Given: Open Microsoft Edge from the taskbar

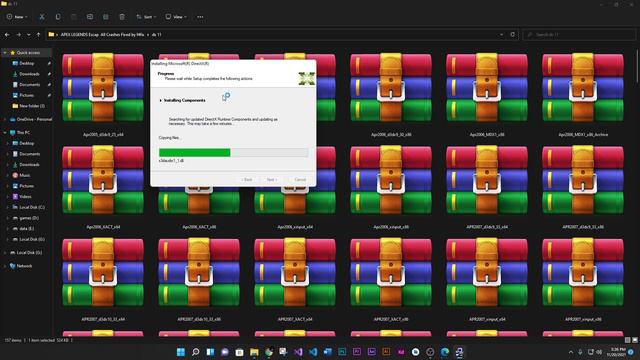Looking at the screenshot, I should click(444, 352).
